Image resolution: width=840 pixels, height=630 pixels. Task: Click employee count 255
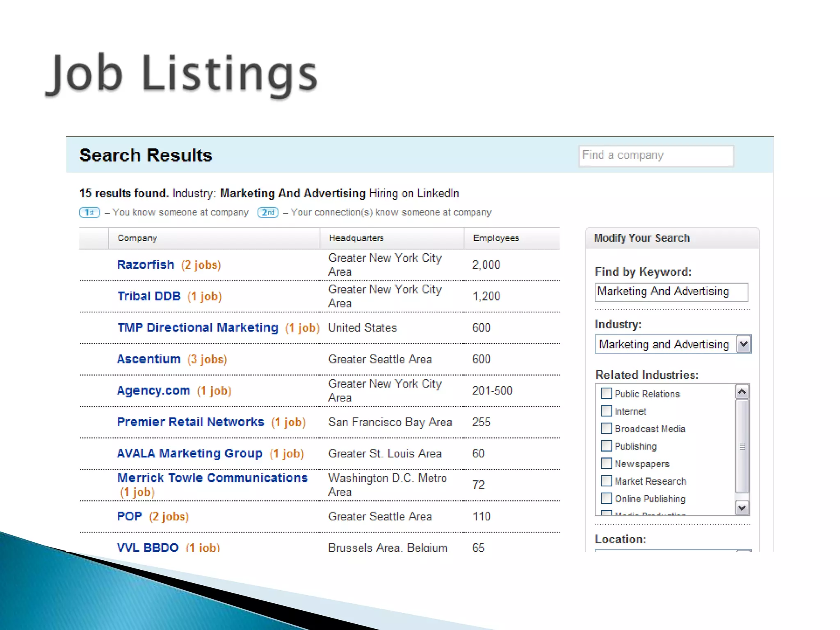(x=481, y=422)
